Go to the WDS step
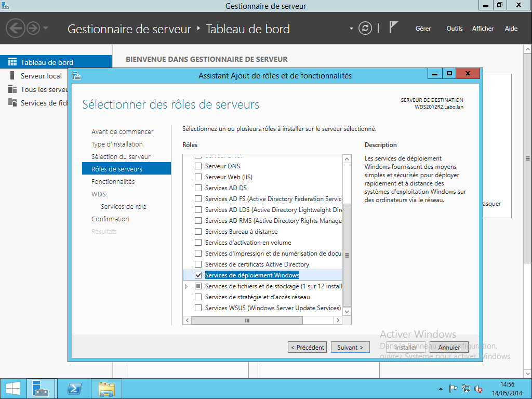 tap(98, 194)
